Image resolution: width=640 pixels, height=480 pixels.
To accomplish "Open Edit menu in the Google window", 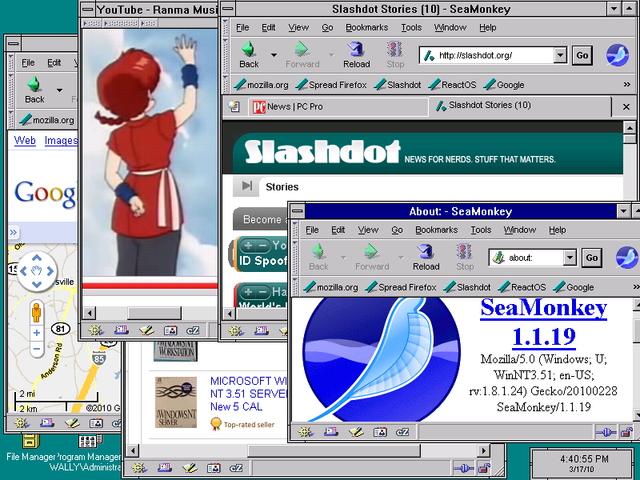I will click(54, 62).
